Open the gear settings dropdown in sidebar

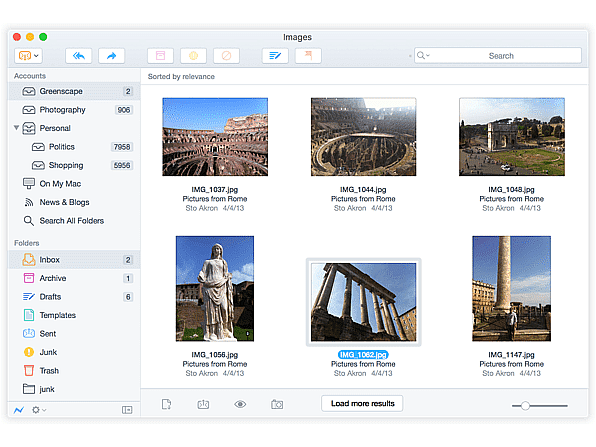(x=39, y=410)
